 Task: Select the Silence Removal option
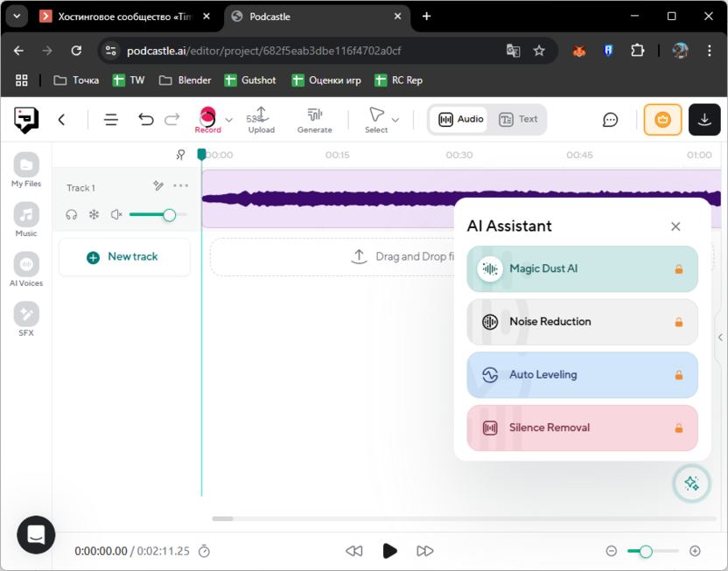[582, 428]
